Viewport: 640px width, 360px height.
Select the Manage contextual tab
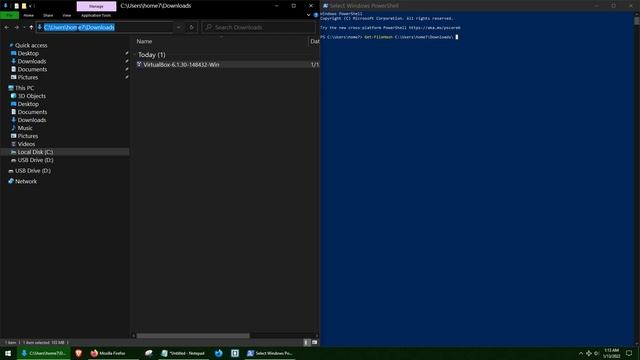pos(96,6)
